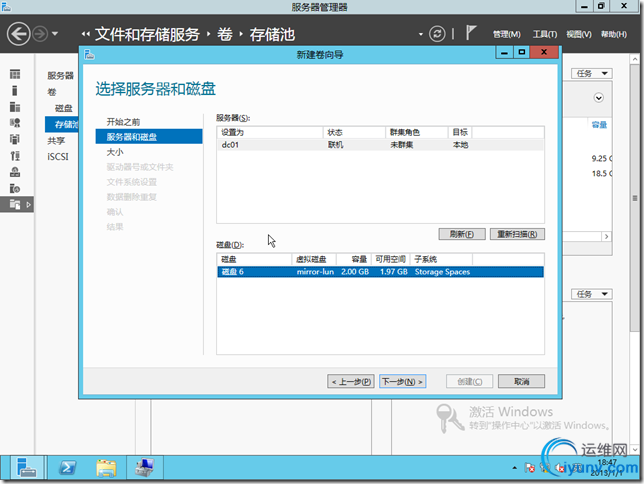Select the All Servers icon in sidebar
The height and width of the screenshot is (484, 644).
coord(15,107)
